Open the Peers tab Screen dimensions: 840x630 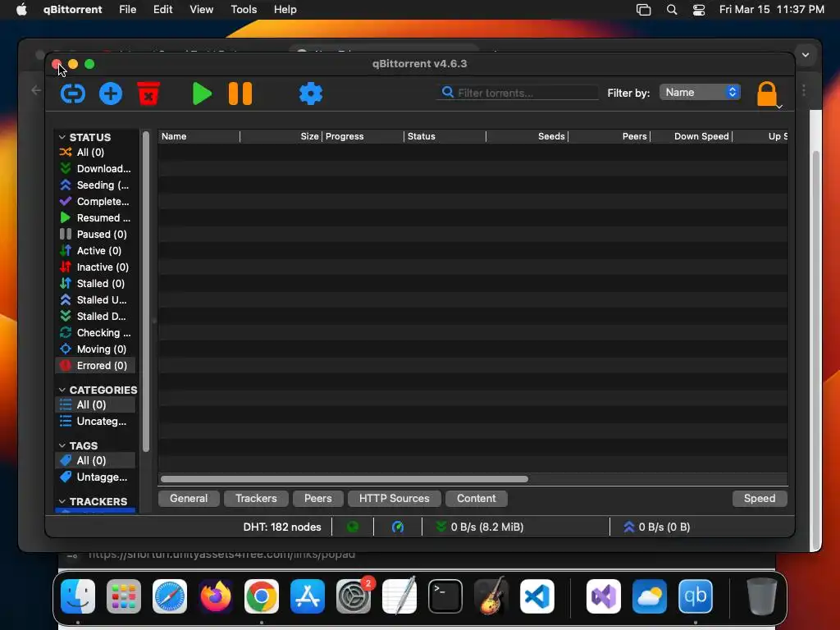[317, 498]
